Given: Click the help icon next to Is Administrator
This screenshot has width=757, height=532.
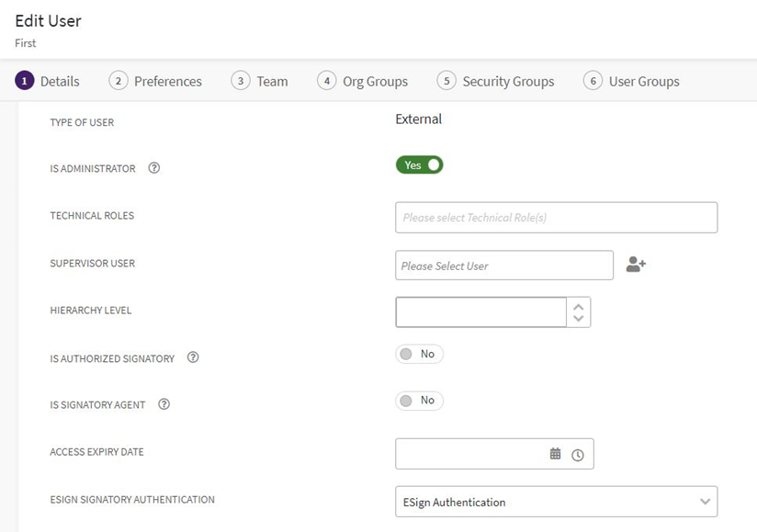Looking at the screenshot, I should (154, 168).
